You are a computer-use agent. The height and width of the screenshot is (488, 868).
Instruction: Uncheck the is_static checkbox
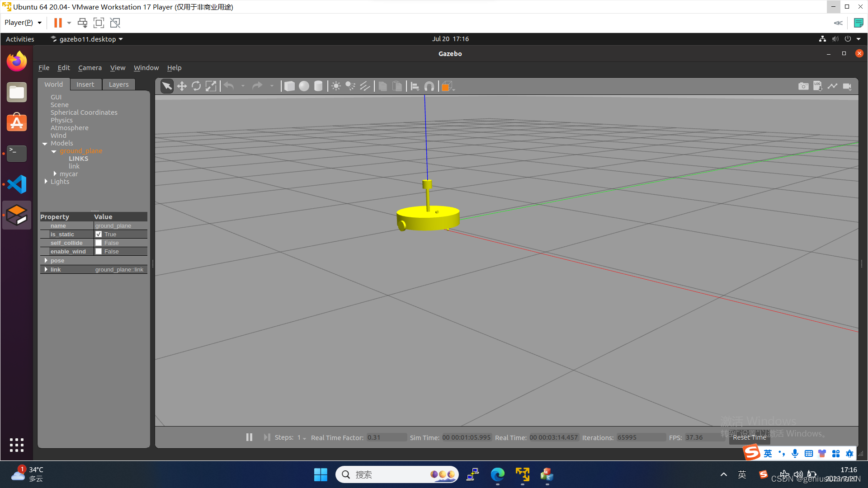point(99,234)
